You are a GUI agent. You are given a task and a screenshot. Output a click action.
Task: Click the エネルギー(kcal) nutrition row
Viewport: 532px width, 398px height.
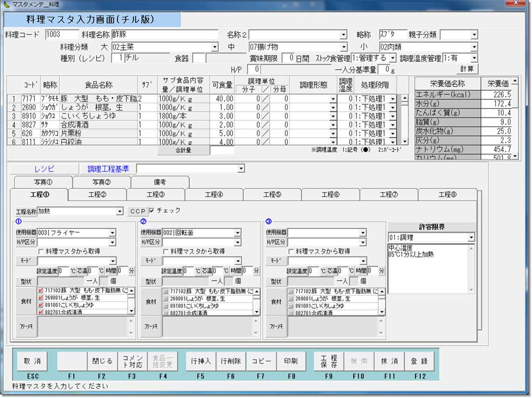(x=463, y=95)
